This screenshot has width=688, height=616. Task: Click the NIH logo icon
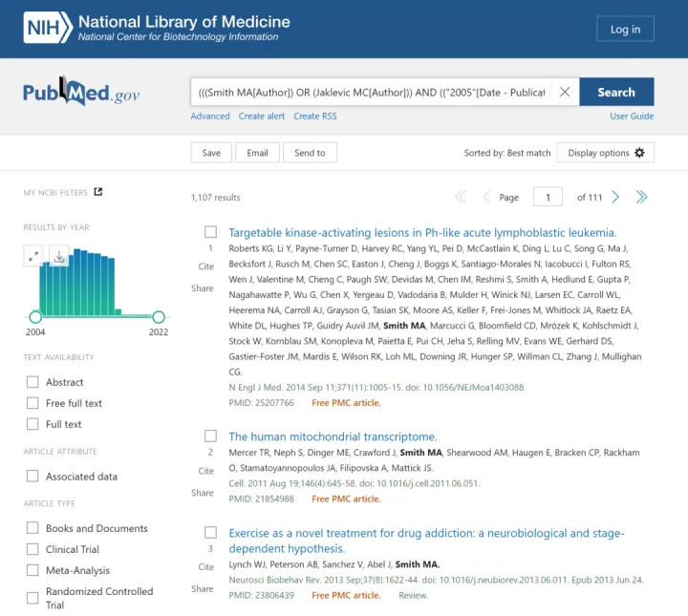pos(48,28)
